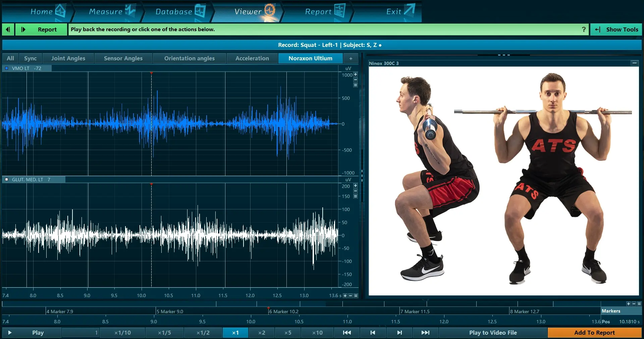This screenshot has height=339, width=644.
Task: Collapse the Ninox 300C 3 video panel
Action: (634, 63)
